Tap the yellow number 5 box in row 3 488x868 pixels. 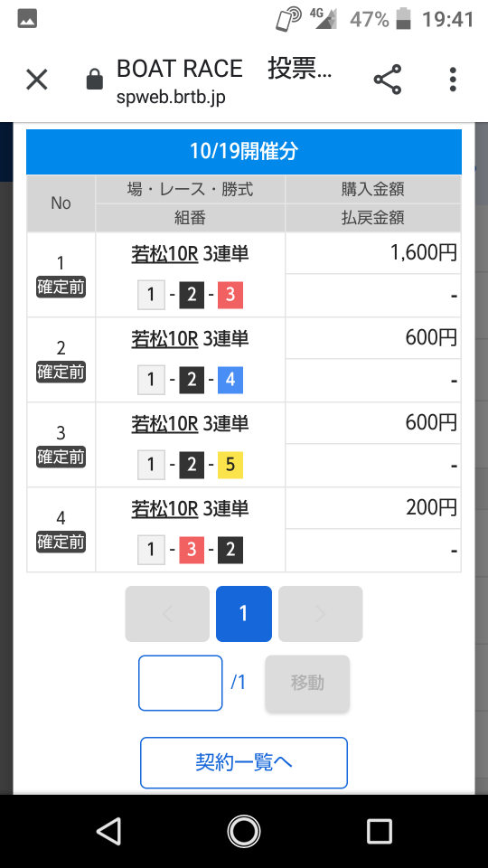(230, 465)
